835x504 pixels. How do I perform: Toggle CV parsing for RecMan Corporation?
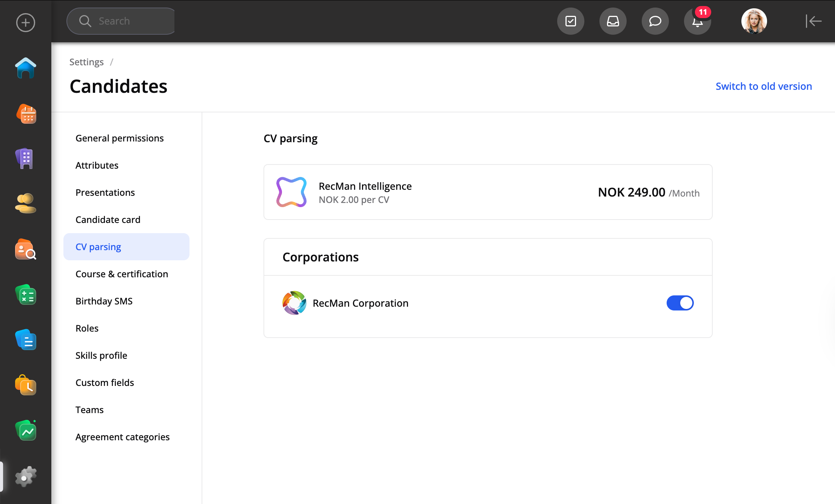pyautogui.click(x=680, y=303)
